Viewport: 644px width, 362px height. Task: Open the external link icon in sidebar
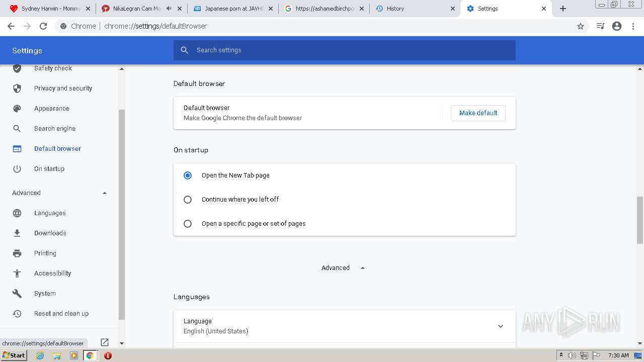click(x=105, y=342)
